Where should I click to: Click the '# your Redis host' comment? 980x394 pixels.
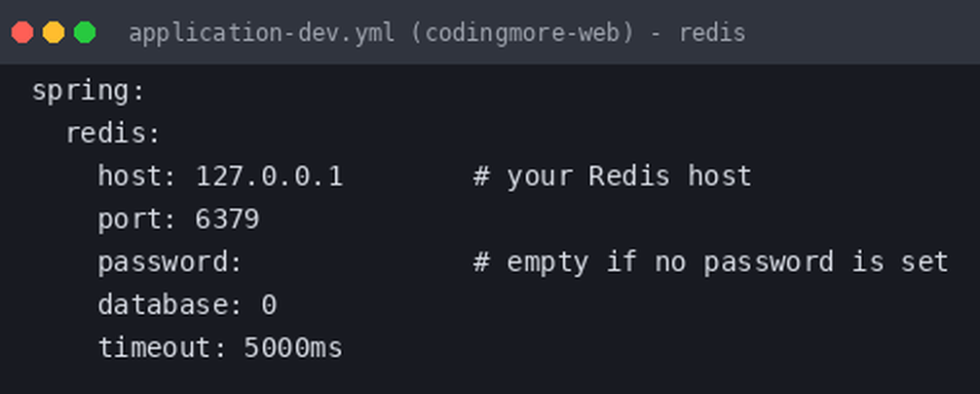click(613, 177)
